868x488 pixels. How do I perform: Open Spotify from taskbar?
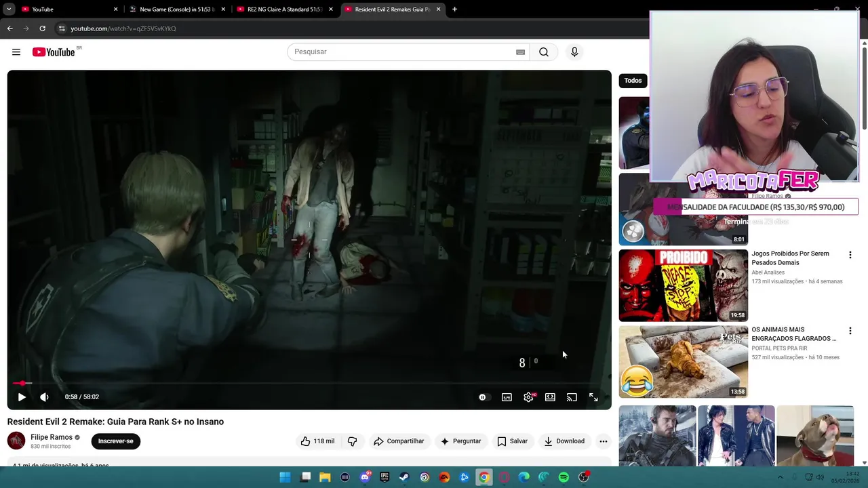(564, 477)
